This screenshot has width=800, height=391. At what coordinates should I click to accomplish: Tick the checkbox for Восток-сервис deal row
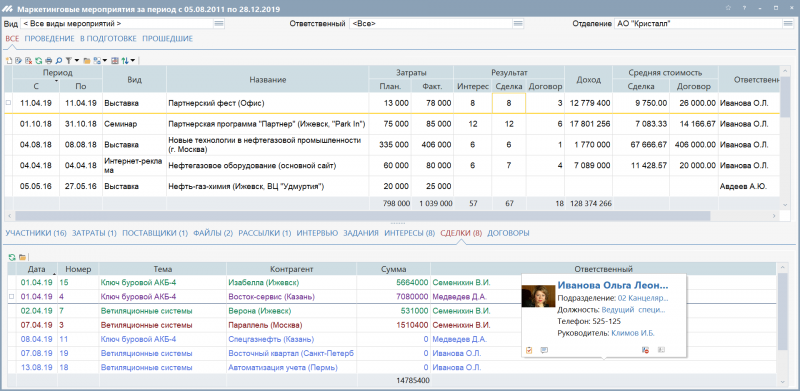tap(12, 297)
